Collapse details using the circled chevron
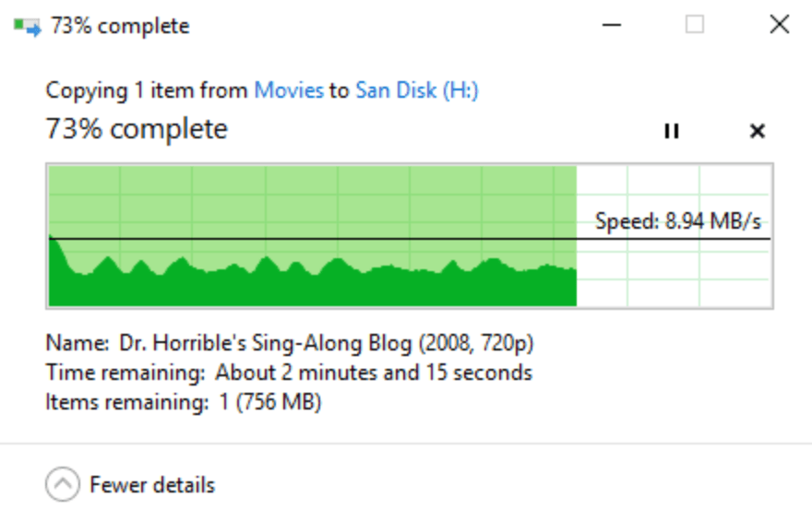Viewport: 812px width, 522px height. point(62,484)
